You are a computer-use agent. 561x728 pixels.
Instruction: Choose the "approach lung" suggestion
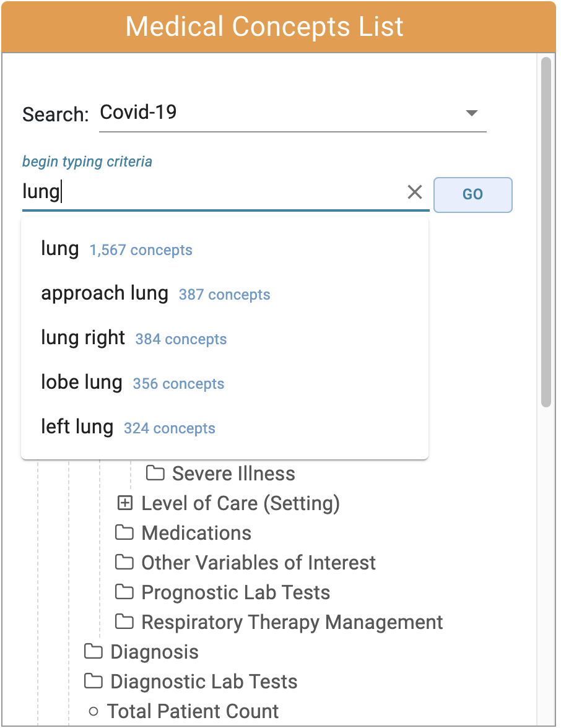click(x=225, y=294)
